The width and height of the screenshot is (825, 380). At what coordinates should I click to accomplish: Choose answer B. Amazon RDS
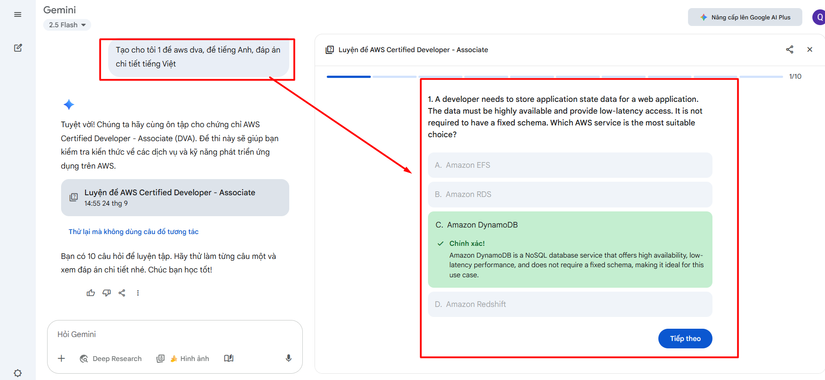pyautogui.click(x=570, y=195)
